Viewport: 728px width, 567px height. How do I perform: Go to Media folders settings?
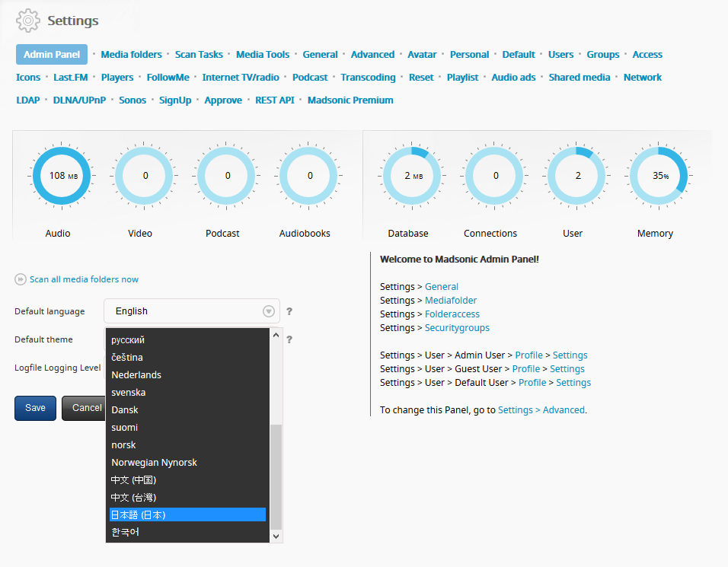coord(132,54)
